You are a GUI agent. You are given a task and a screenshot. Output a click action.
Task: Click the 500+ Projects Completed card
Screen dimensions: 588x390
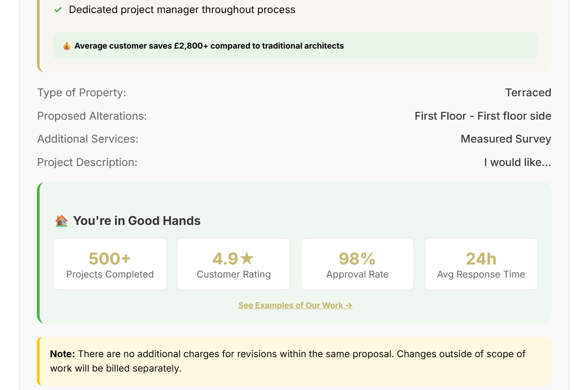click(110, 264)
